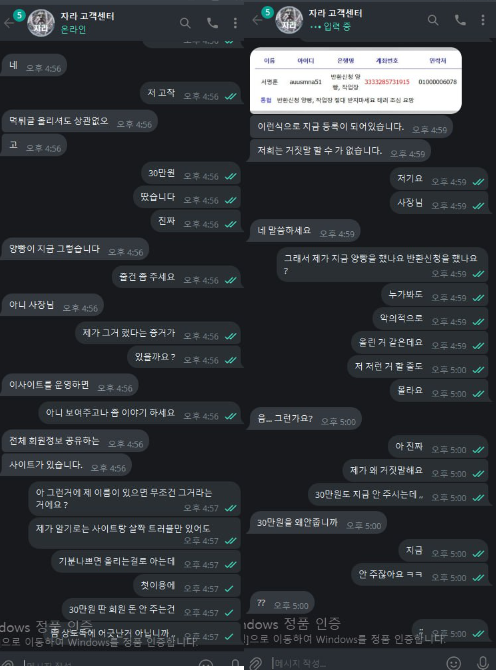Record a voice message with the microphone
Viewport: 496px width, 670px height.
(x=482, y=663)
